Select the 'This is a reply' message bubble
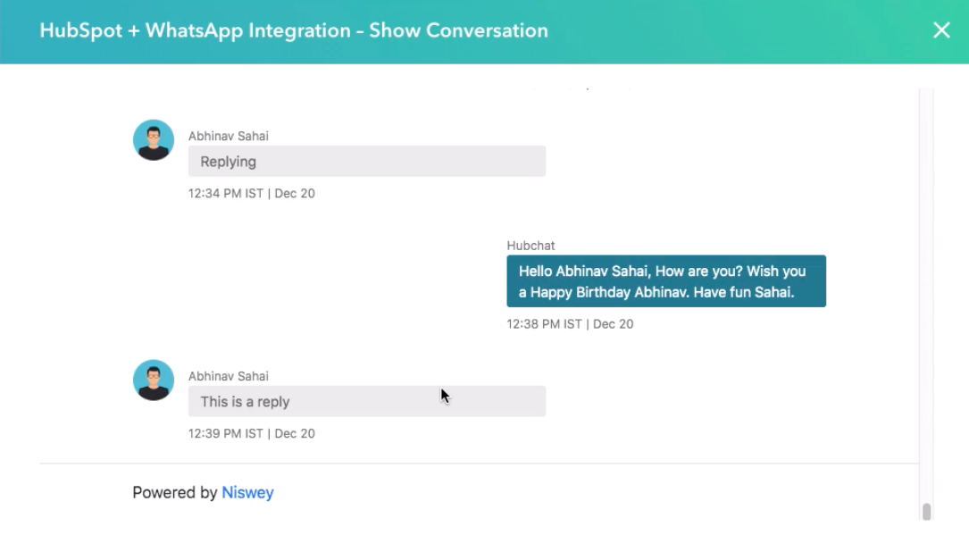This screenshot has width=969, height=560. 367,401
